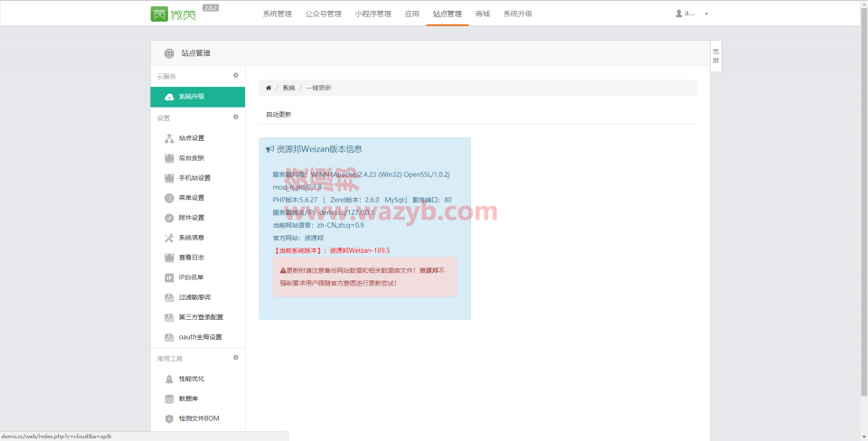Open 站点设置 via its sitemap icon
This screenshot has height=441, width=868.
[169, 138]
